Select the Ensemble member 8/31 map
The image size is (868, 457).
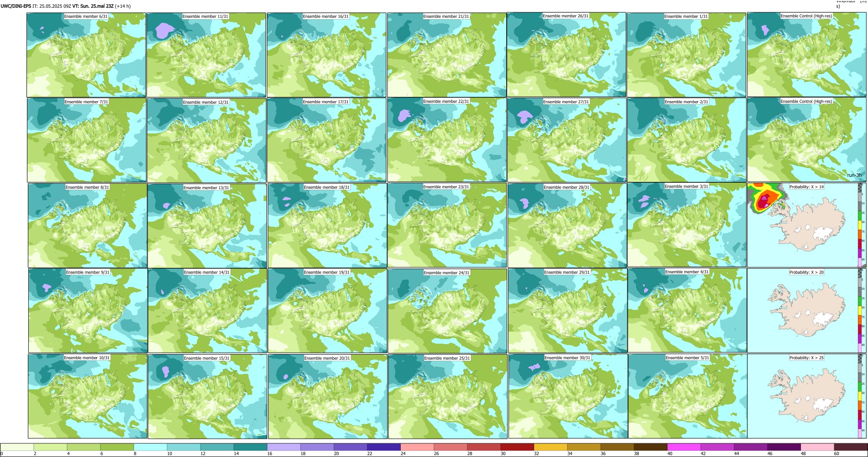click(87, 225)
